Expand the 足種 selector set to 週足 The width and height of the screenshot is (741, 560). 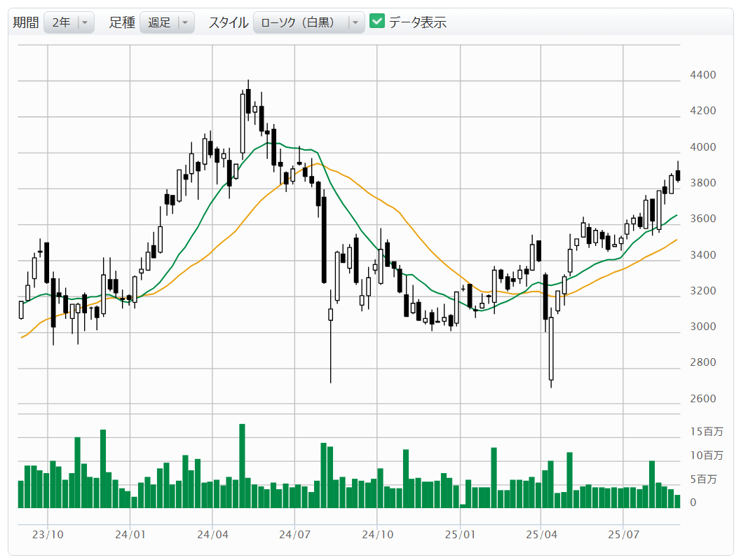166,22
